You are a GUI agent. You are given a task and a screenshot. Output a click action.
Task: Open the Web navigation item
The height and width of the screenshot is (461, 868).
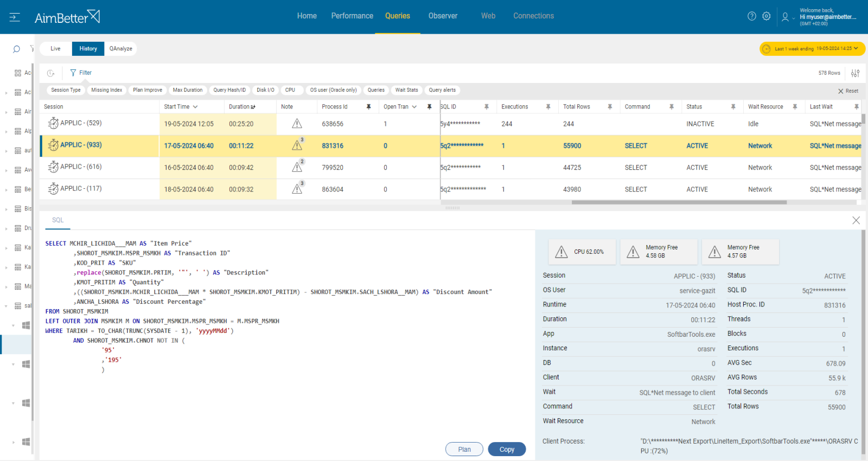click(488, 16)
